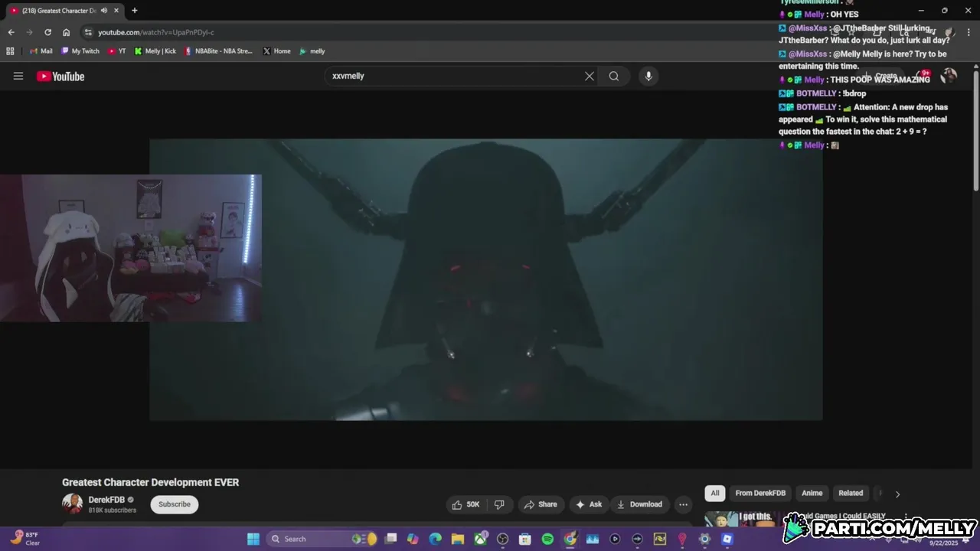Start voice search with microphone icon
The image size is (980, 551).
point(648,76)
